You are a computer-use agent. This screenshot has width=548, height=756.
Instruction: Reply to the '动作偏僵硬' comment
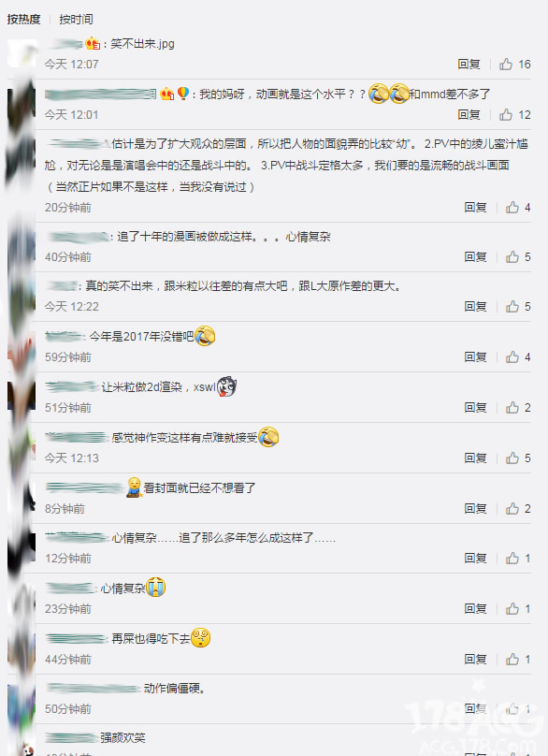(x=475, y=709)
